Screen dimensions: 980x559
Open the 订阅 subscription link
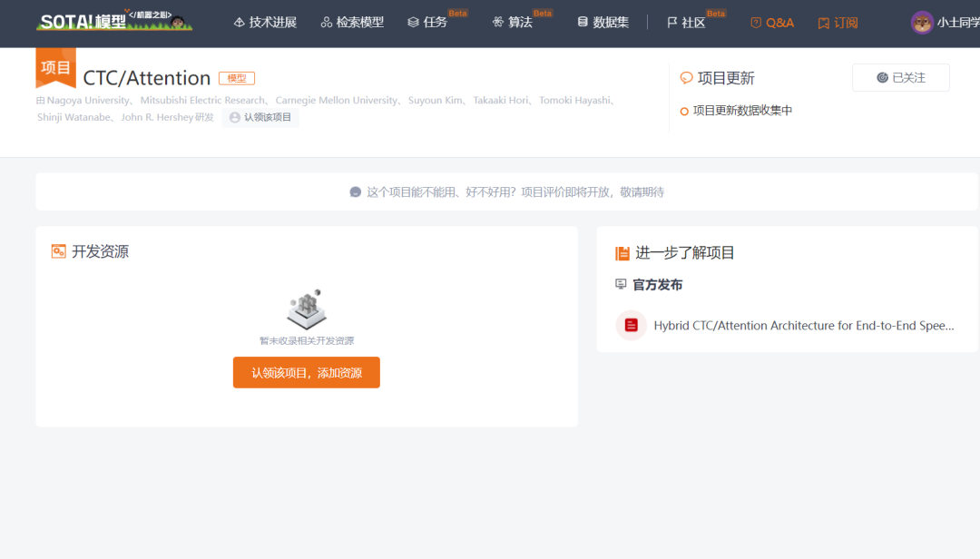tap(838, 23)
